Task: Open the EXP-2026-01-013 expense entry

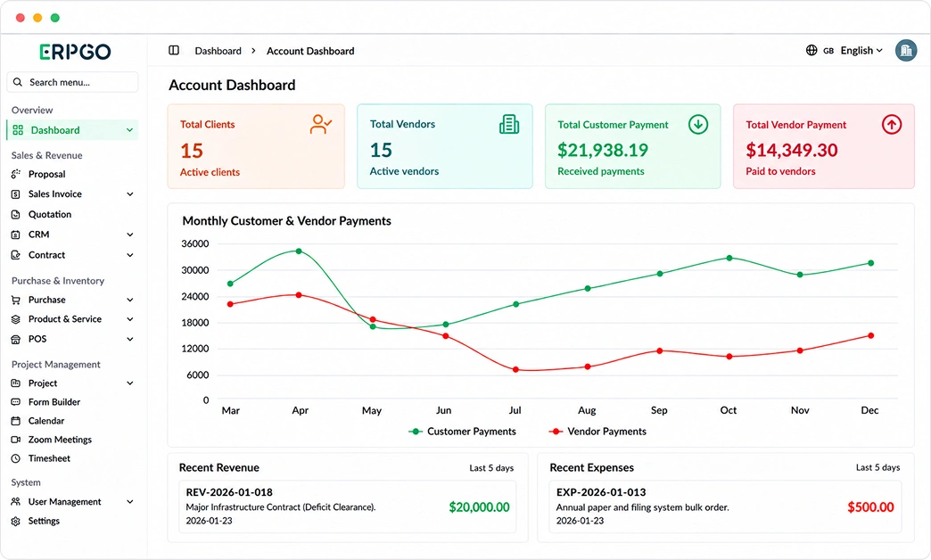Action: [725, 506]
